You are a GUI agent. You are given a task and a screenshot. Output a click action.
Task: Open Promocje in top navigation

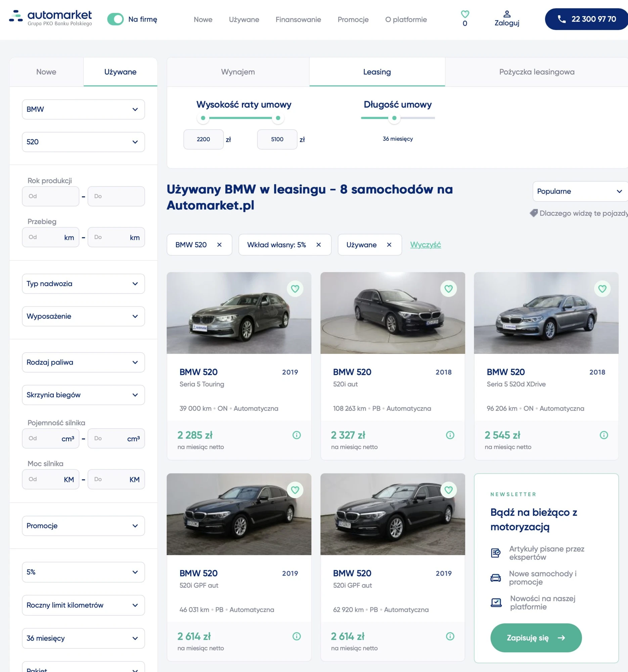(x=353, y=19)
